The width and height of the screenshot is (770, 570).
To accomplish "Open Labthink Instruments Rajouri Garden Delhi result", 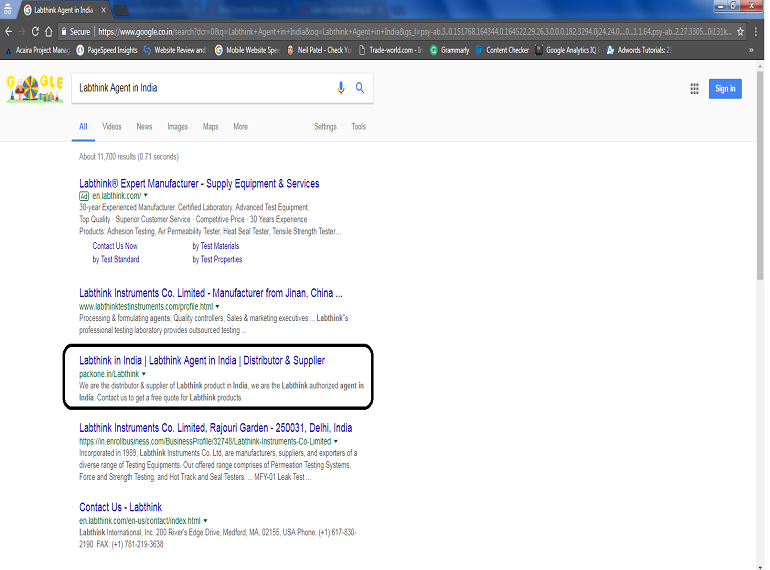I will pos(216,428).
